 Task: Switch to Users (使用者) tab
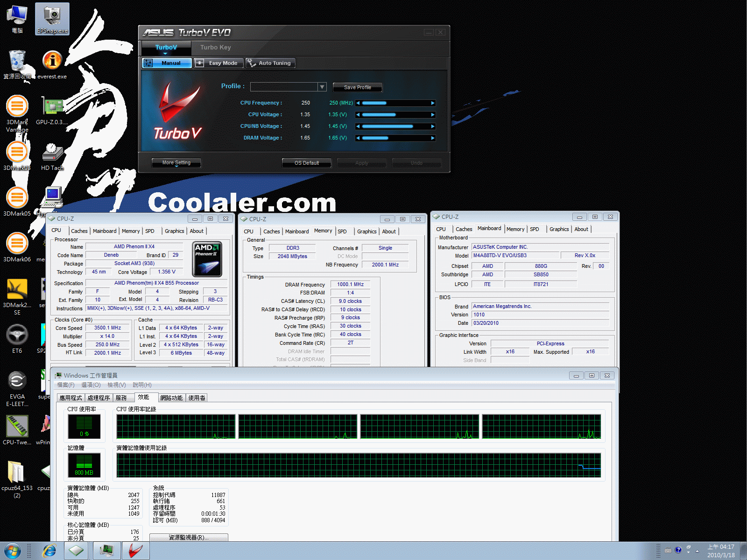(197, 398)
